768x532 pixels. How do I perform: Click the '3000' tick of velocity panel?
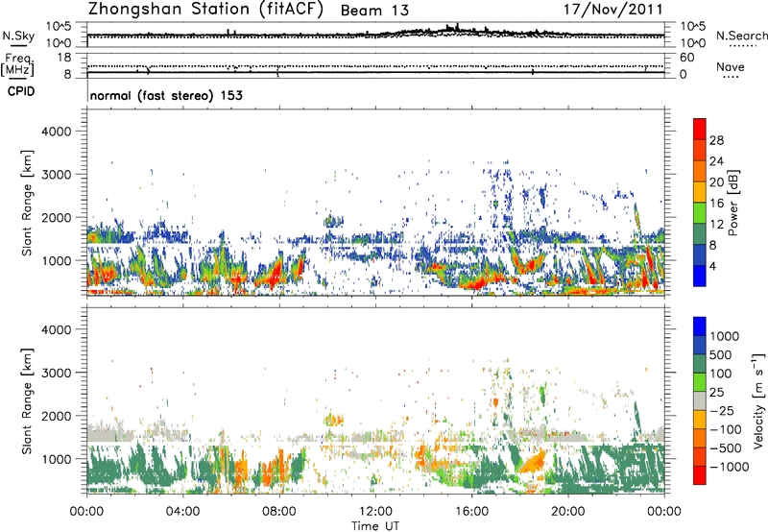56,373
